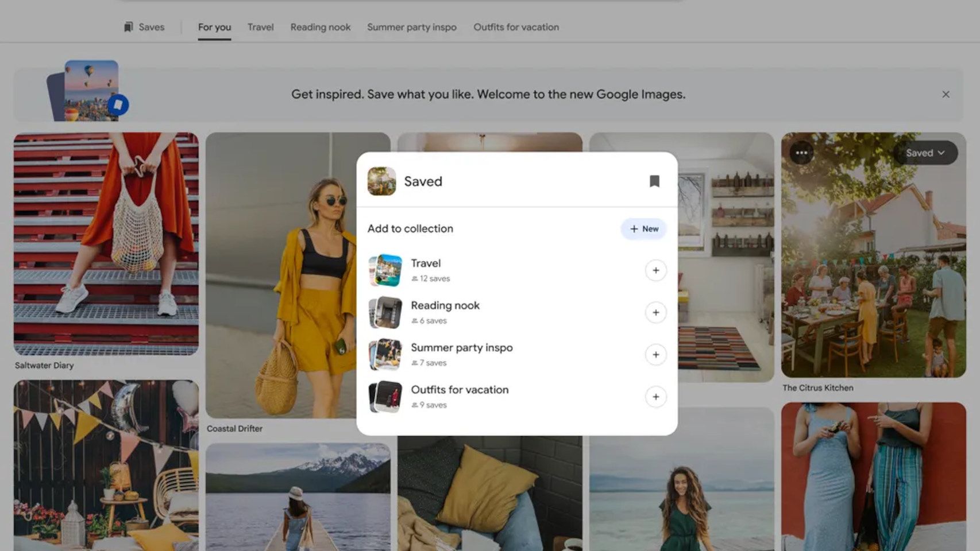Add image to Travel collection
The height and width of the screenshot is (551, 980).
[655, 270]
